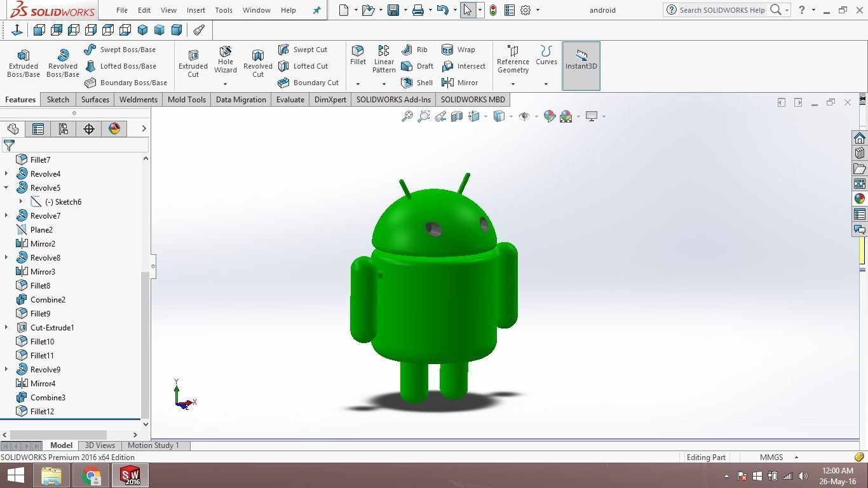Switch to the Surfaces tab
This screenshot has height=488, width=868.
click(x=95, y=100)
